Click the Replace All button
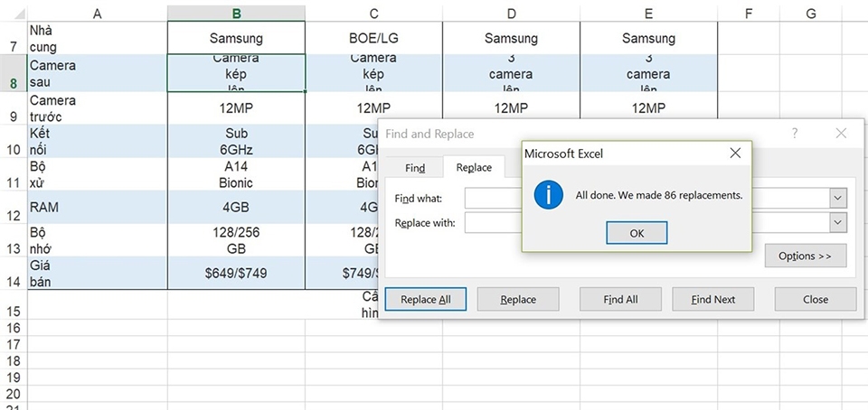 tap(426, 299)
